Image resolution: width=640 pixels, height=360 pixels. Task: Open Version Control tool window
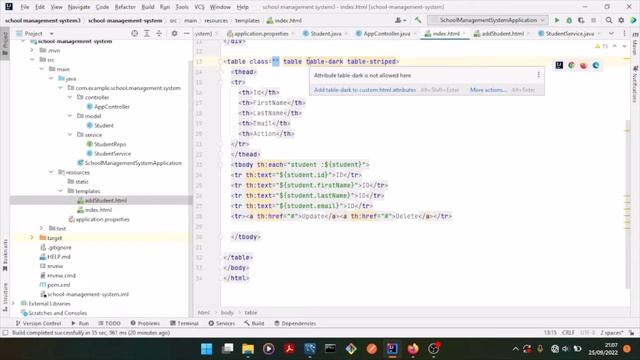tap(38, 323)
